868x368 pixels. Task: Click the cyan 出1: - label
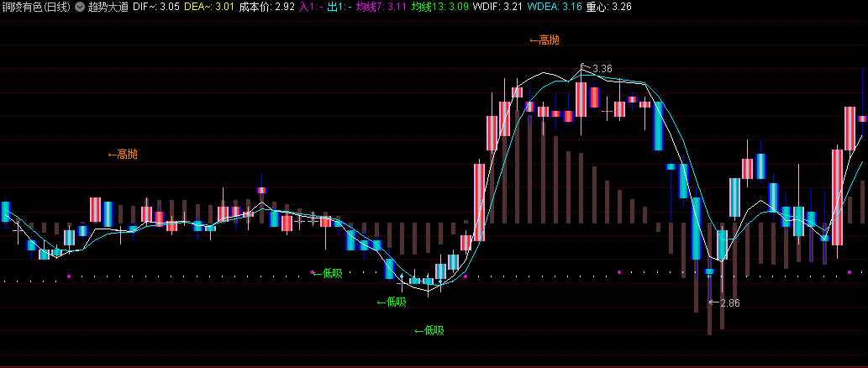pyautogui.click(x=340, y=8)
